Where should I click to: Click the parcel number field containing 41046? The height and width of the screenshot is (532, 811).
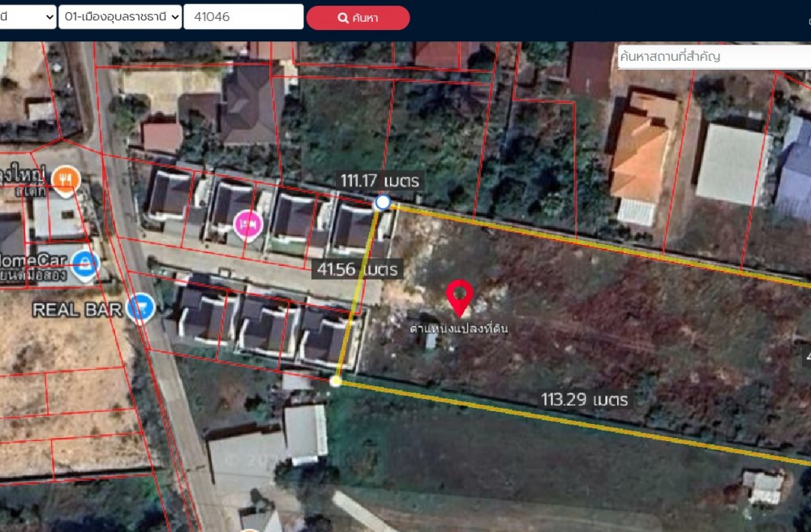(x=242, y=17)
